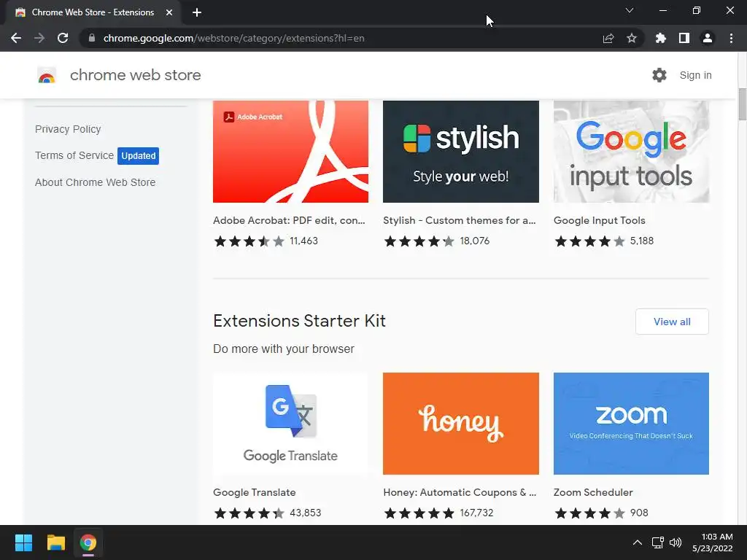Click the 167,732 rating count
Image resolution: width=747 pixels, height=560 pixels.
[x=476, y=513]
